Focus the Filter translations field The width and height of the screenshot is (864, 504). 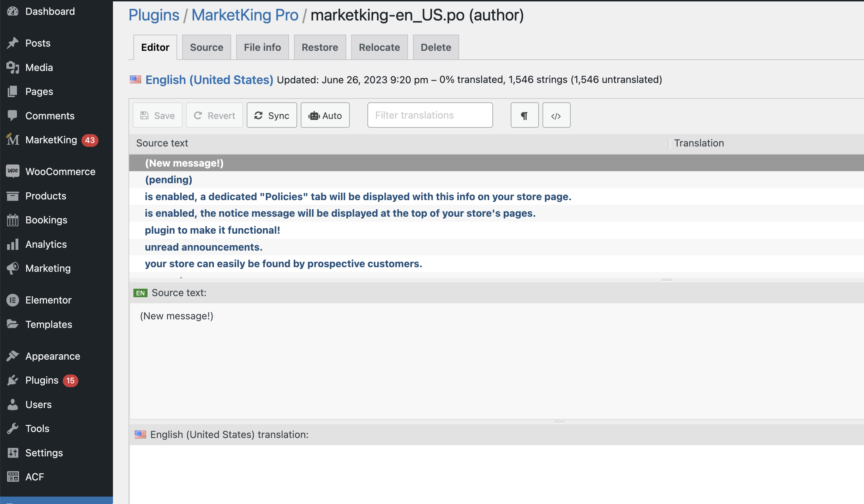pyautogui.click(x=430, y=115)
